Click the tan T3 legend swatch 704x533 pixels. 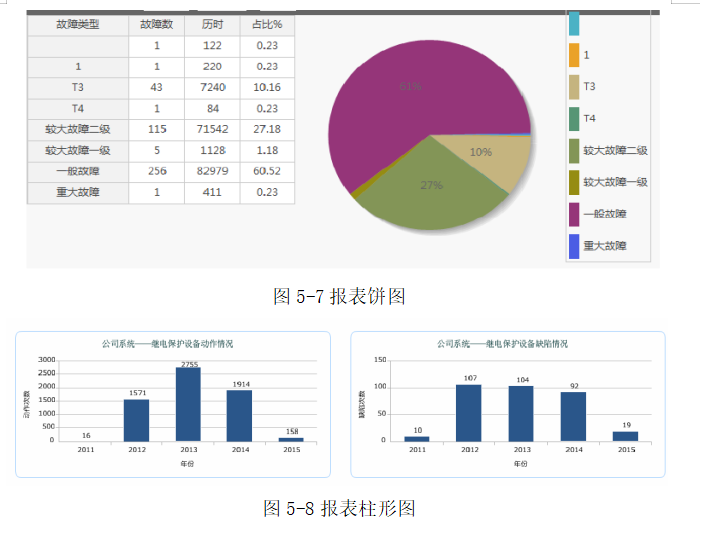[x=574, y=87]
